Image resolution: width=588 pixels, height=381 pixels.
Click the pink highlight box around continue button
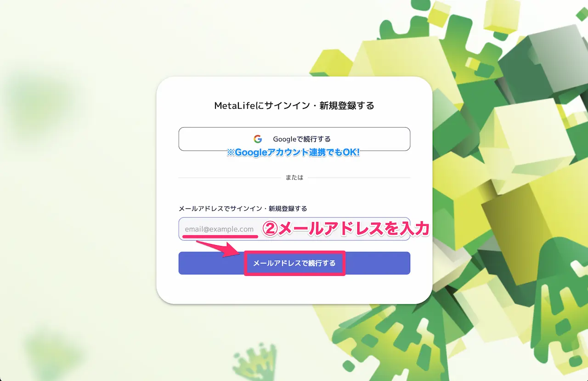(294, 263)
